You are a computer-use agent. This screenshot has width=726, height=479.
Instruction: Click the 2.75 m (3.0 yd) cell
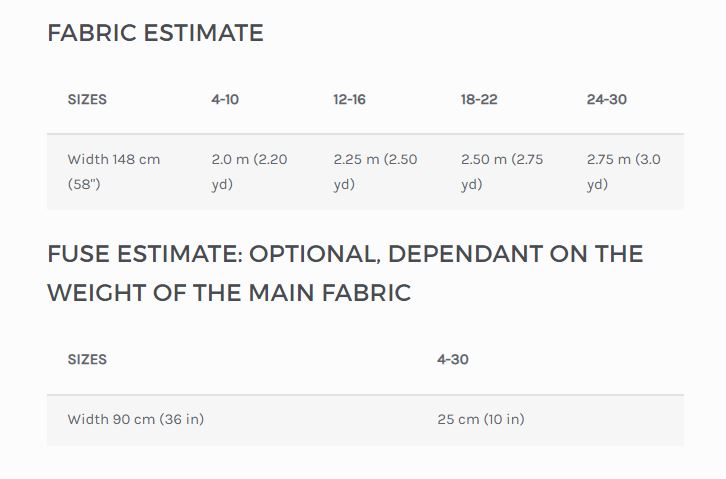pyautogui.click(x=624, y=172)
